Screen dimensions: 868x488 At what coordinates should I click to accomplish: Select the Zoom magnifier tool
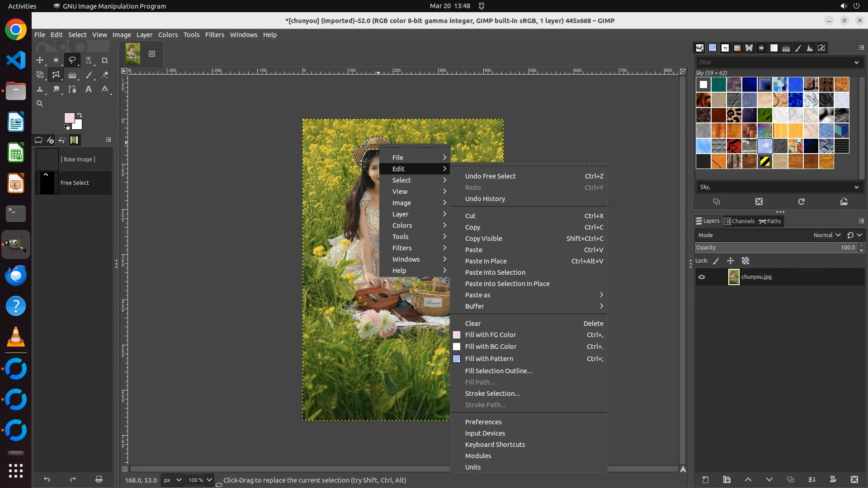40,104
